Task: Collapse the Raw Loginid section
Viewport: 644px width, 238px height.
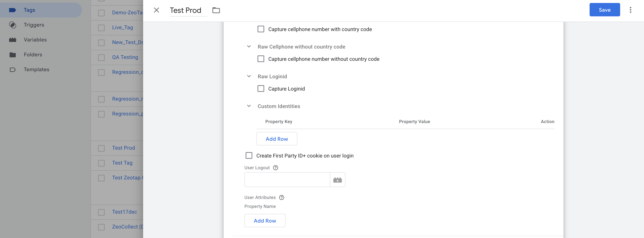Action: click(x=249, y=76)
